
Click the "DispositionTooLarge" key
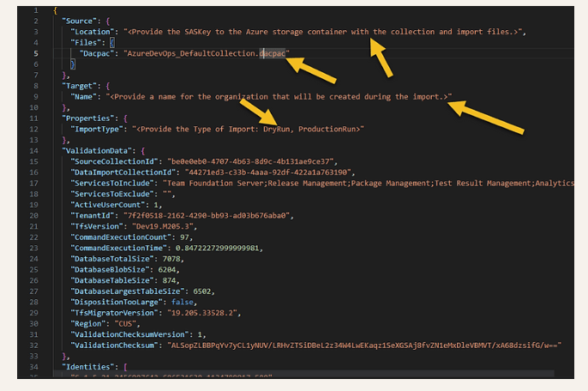[x=117, y=303]
